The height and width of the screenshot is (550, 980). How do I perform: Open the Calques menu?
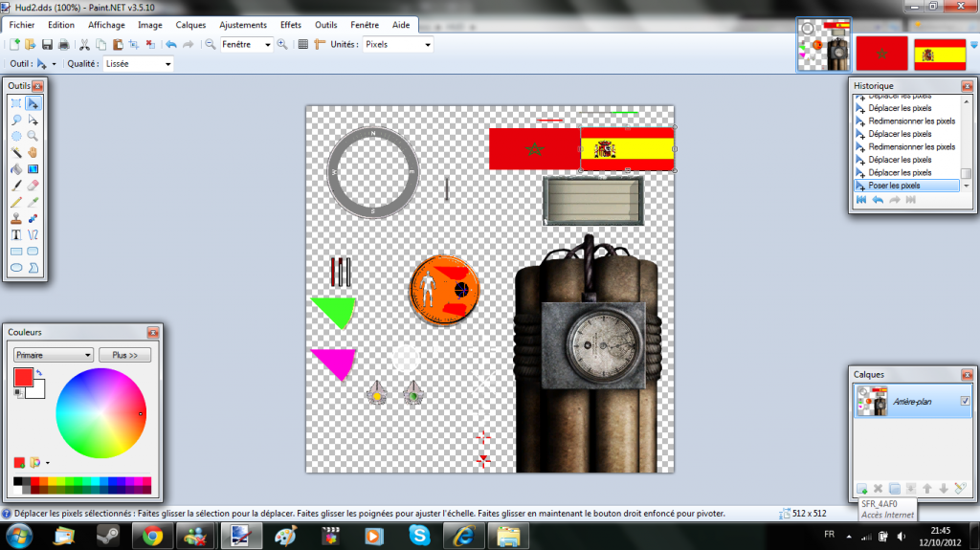pyautogui.click(x=190, y=25)
